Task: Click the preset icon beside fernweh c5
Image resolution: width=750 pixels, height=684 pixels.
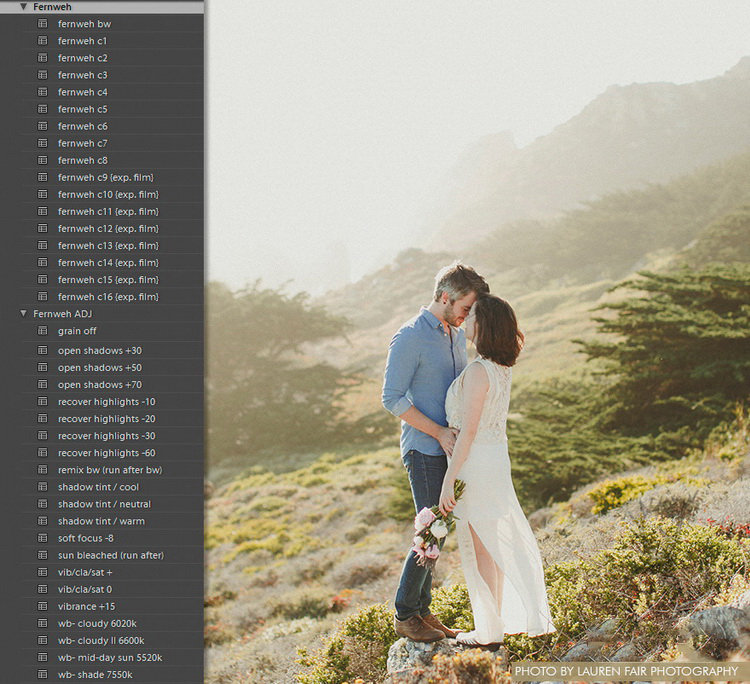Action: (43, 109)
